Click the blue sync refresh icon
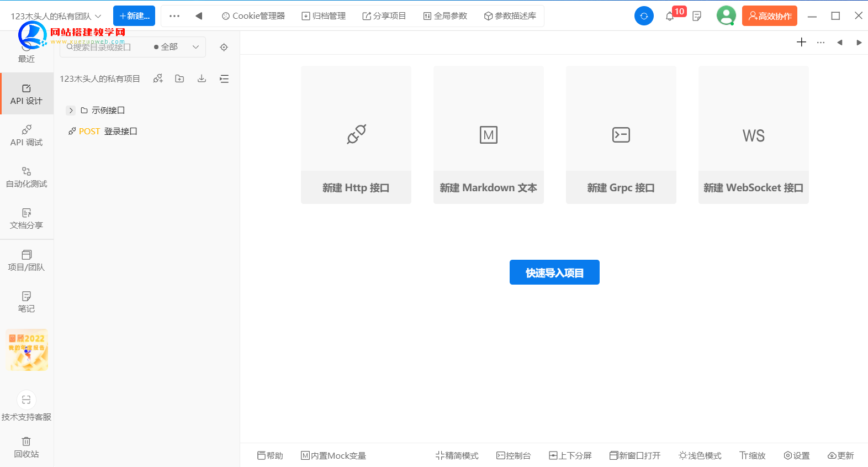The image size is (868, 467). pos(644,16)
